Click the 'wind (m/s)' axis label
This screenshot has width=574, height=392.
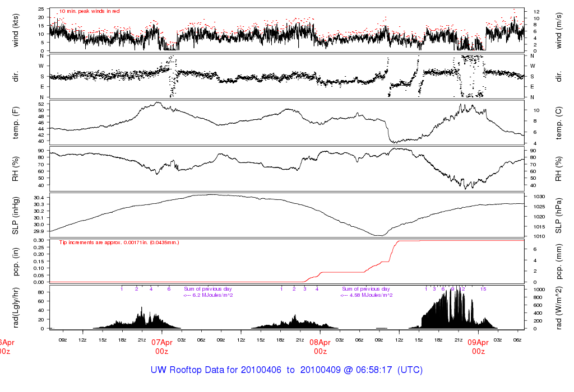point(559,31)
